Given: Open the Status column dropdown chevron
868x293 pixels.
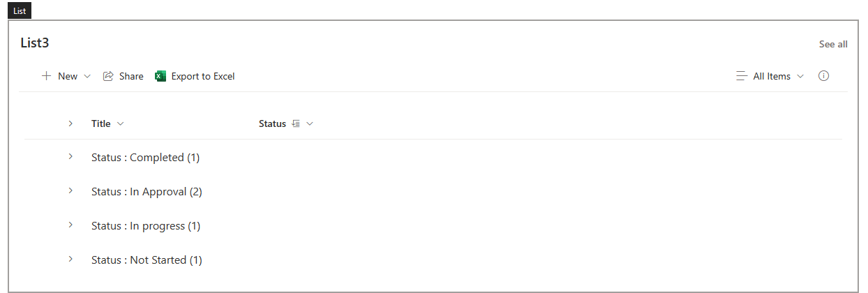Looking at the screenshot, I should coord(310,123).
